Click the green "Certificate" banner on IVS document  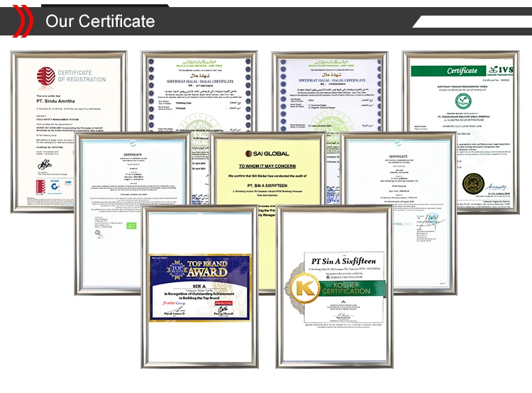tap(448, 71)
